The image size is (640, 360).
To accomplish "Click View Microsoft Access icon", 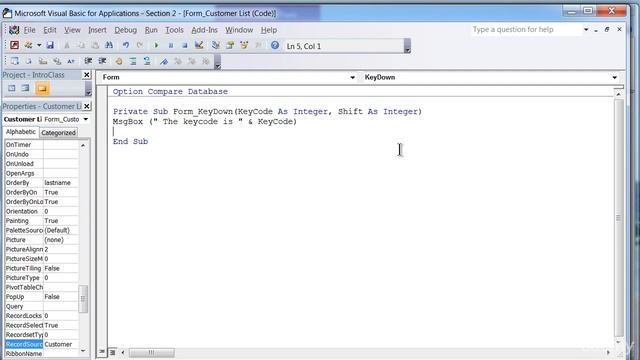I will 14,45.
